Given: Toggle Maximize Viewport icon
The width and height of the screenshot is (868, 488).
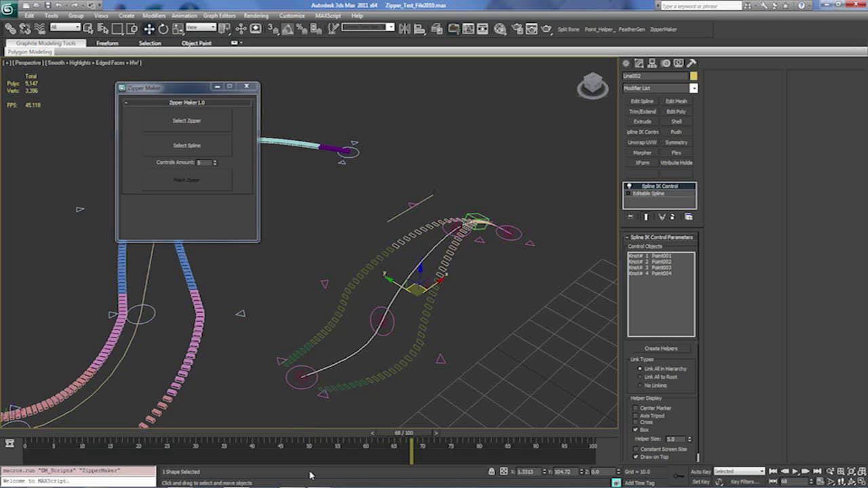Looking at the screenshot, I should [x=862, y=481].
